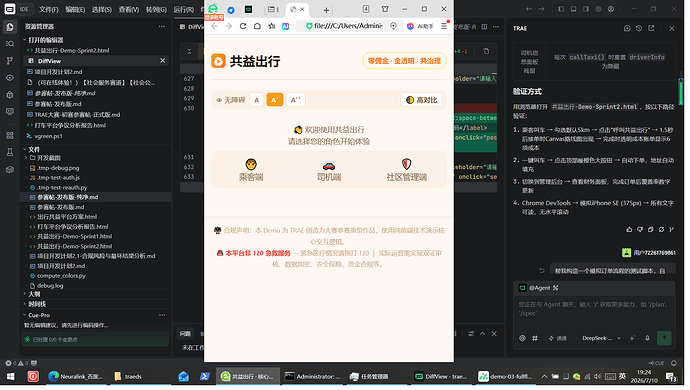690x390 pixels.
Task: Pop out the TRAE panel window
Action: pos(651,28)
